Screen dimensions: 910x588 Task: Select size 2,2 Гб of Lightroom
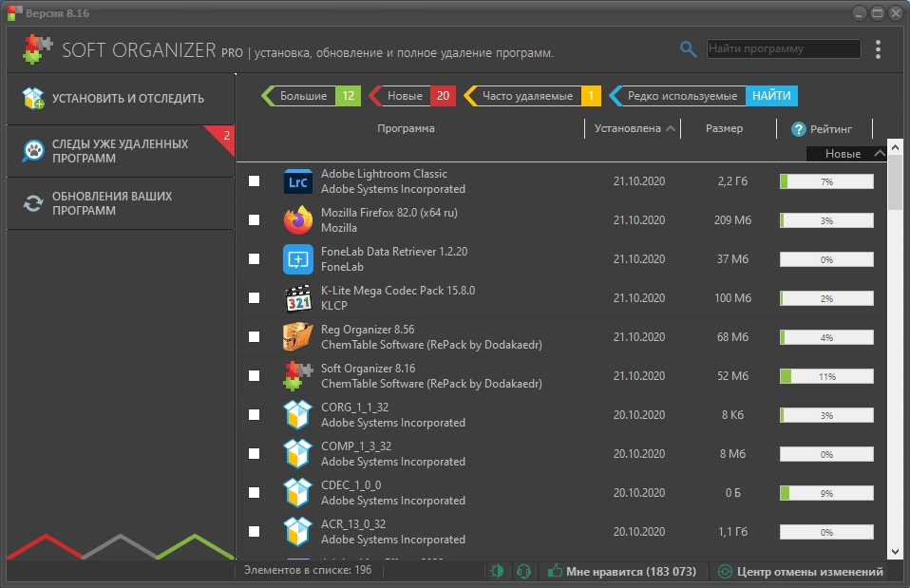click(732, 181)
